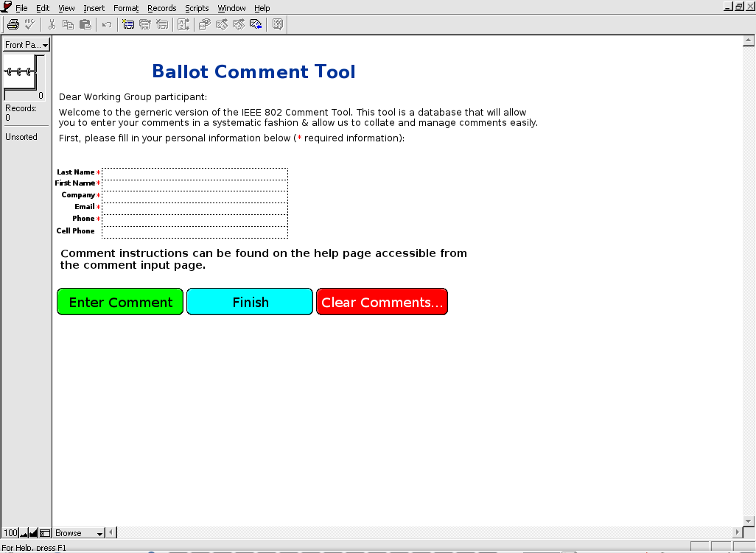
Task: Click the vertical scrollbar up arrow
Action: 749,41
